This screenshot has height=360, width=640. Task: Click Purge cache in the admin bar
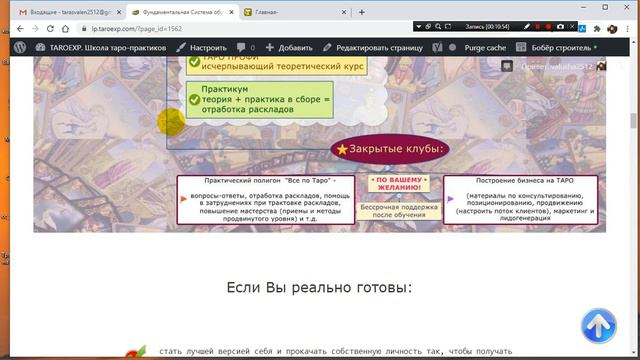[485, 48]
